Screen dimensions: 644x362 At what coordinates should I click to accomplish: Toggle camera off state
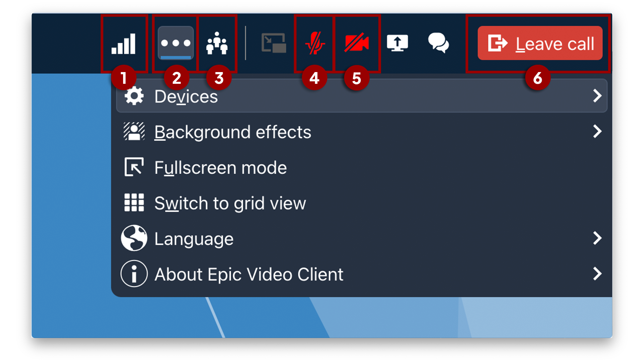pos(357,43)
